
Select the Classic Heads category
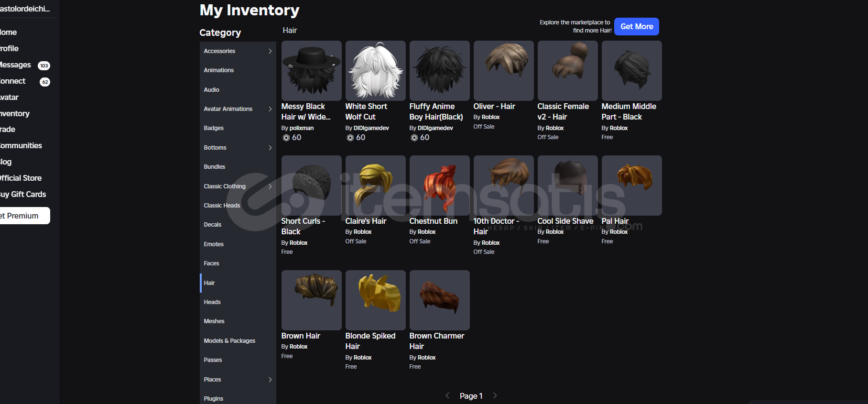[238, 206]
